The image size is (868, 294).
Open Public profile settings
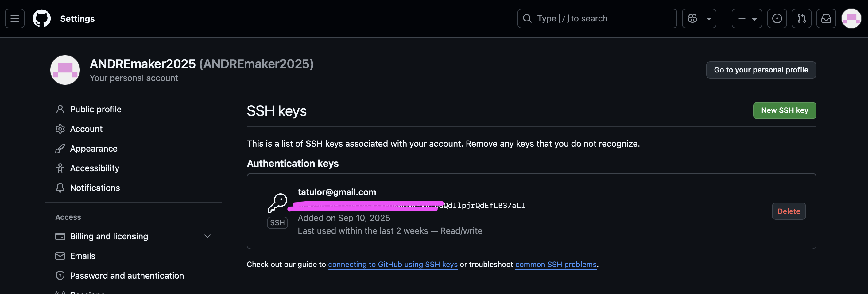click(95, 110)
